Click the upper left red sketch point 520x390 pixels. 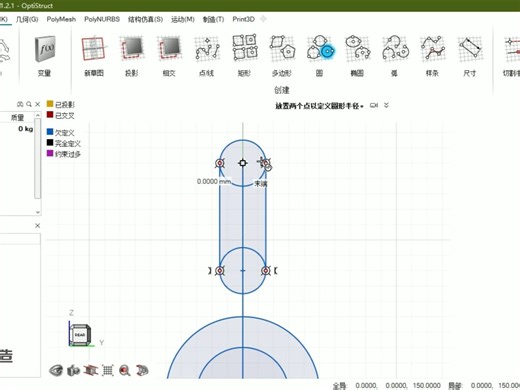click(x=220, y=163)
